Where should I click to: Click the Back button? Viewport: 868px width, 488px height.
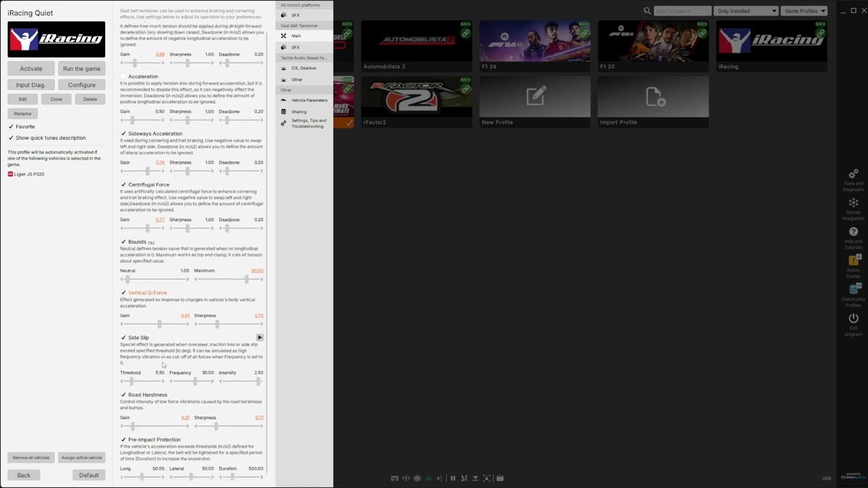[x=24, y=475]
